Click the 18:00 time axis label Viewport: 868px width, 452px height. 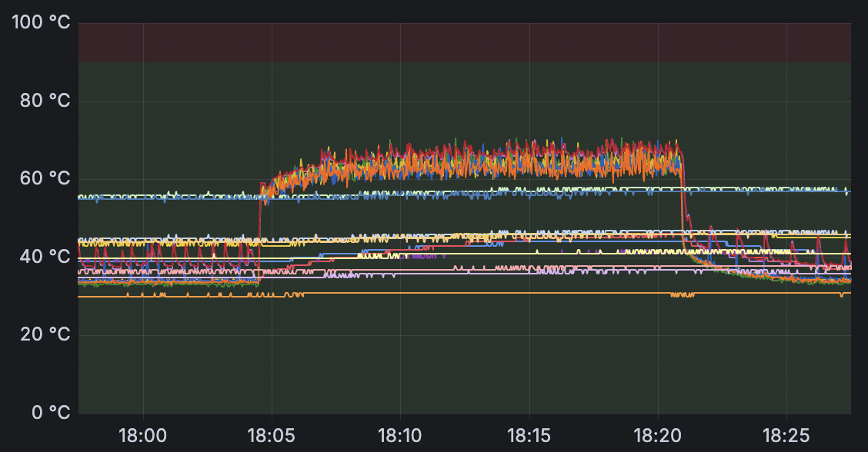point(143,437)
